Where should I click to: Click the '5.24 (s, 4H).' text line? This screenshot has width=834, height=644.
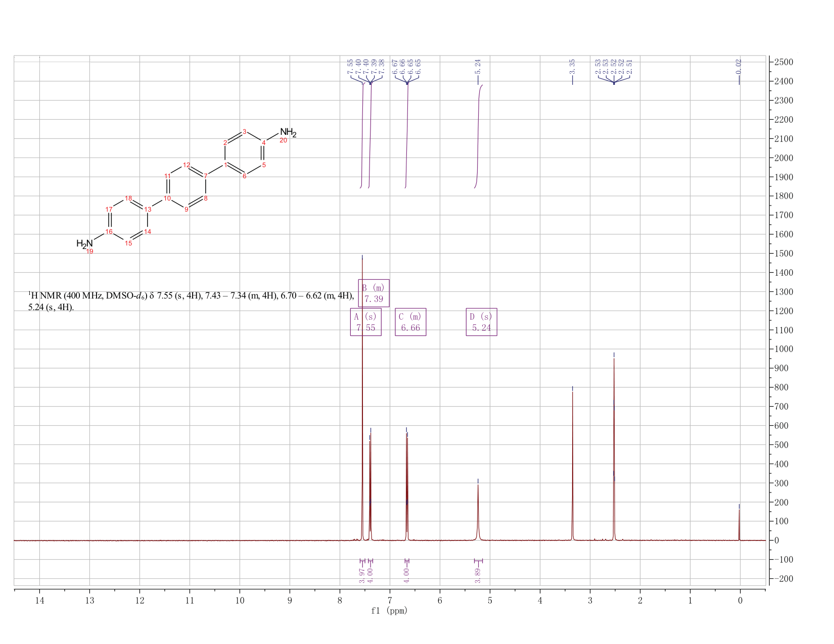51,307
